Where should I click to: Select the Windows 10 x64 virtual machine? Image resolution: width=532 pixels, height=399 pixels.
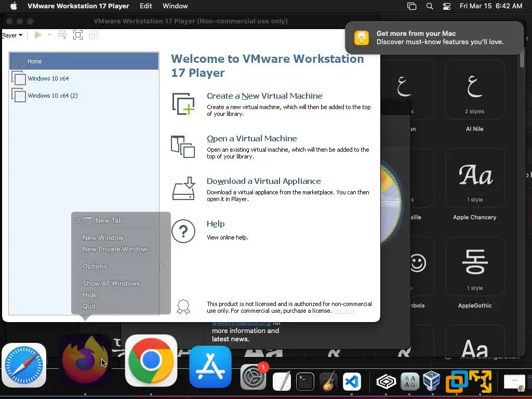(84, 78)
